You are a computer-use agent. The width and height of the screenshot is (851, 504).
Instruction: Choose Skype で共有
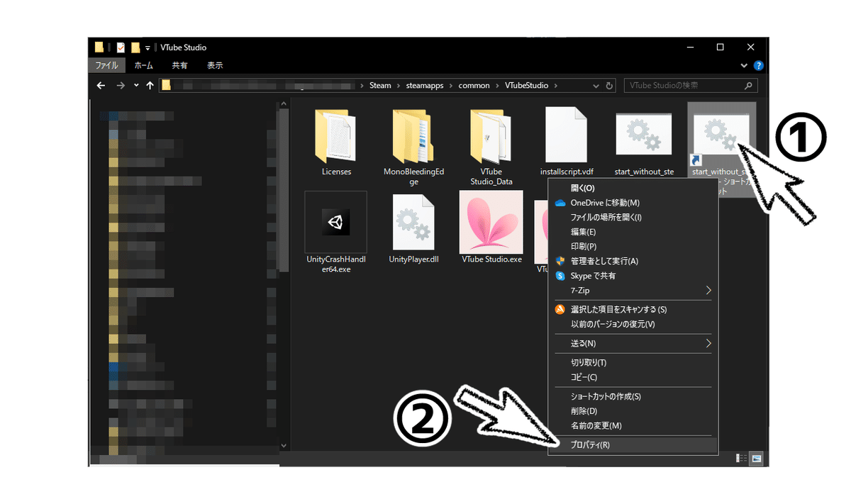pos(633,276)
